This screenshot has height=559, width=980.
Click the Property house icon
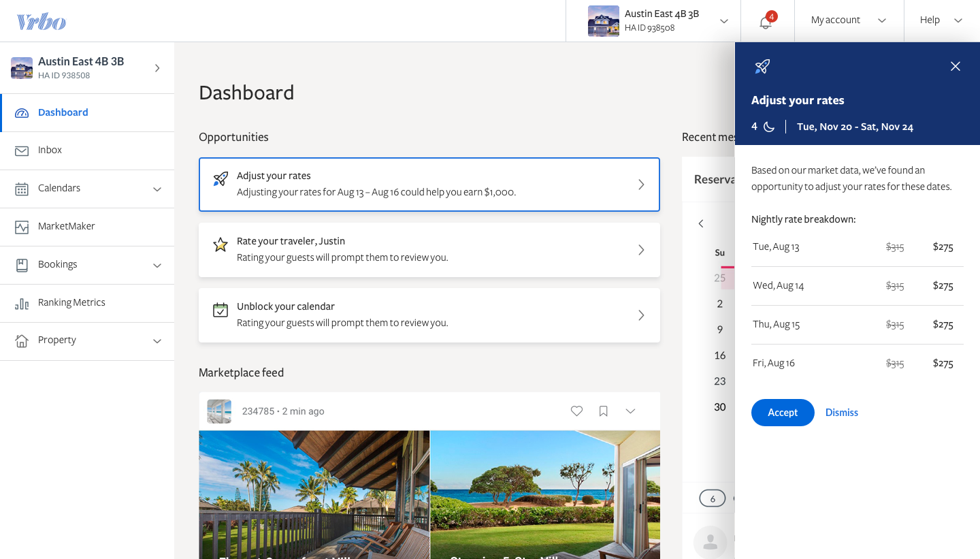point(22,340)
